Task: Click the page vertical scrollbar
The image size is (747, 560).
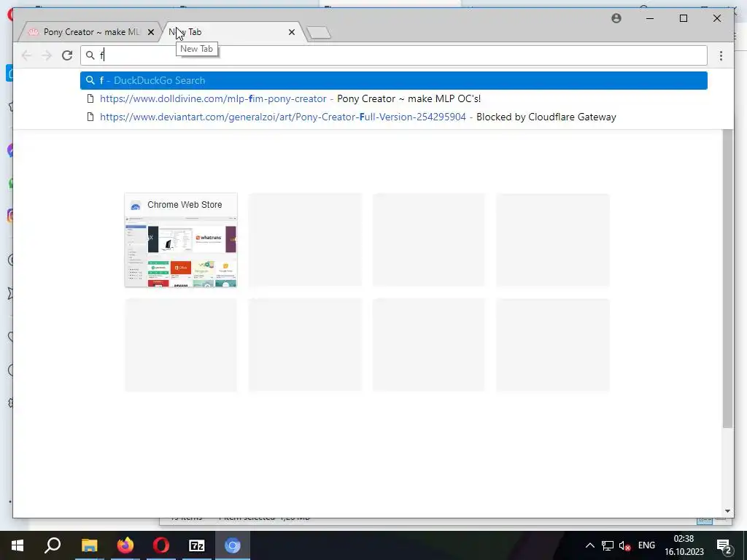Action: 727,279
